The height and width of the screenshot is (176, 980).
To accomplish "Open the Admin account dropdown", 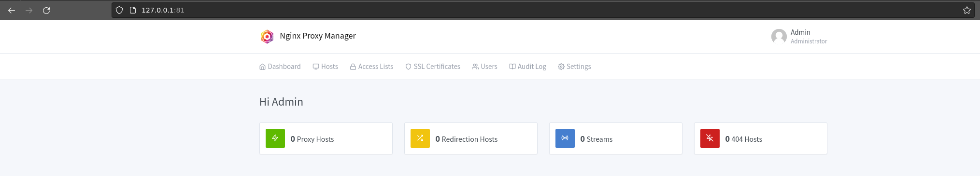I will coord(799,37).
